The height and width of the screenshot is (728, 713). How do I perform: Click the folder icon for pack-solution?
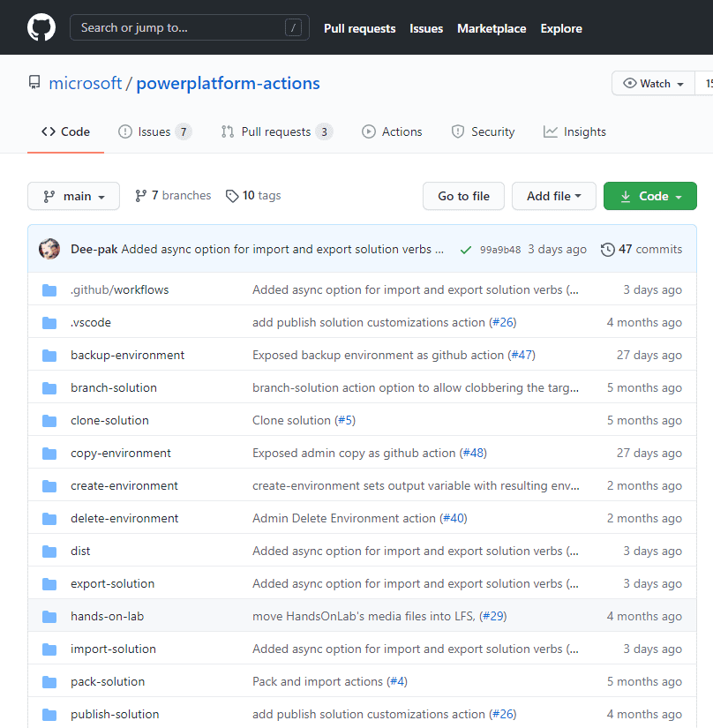coord(49,682)
